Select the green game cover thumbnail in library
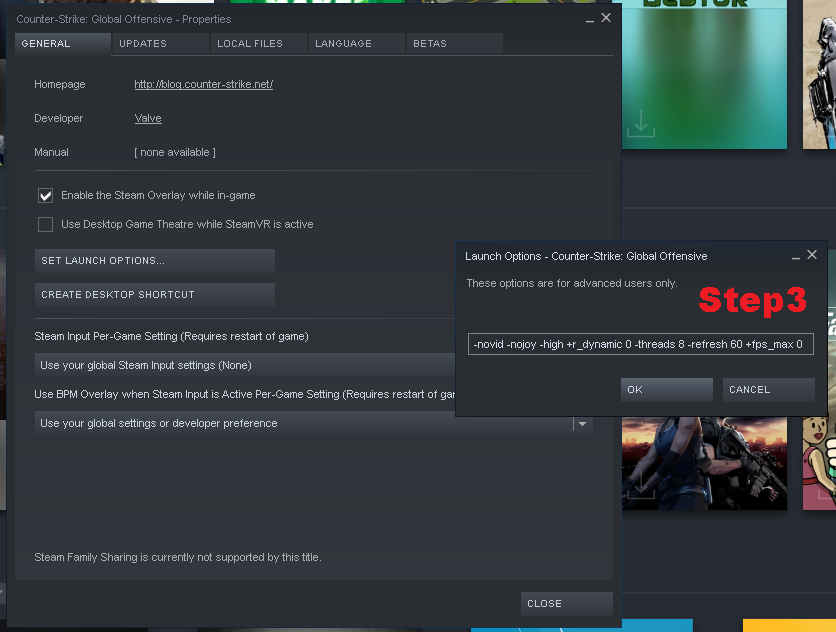 tap(704, 75)
